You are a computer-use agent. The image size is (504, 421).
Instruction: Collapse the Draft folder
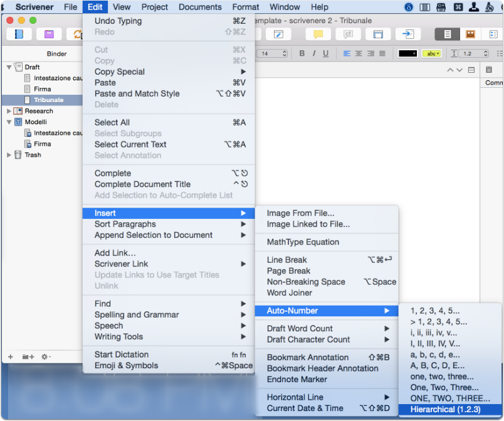click(x=9, y=67)
